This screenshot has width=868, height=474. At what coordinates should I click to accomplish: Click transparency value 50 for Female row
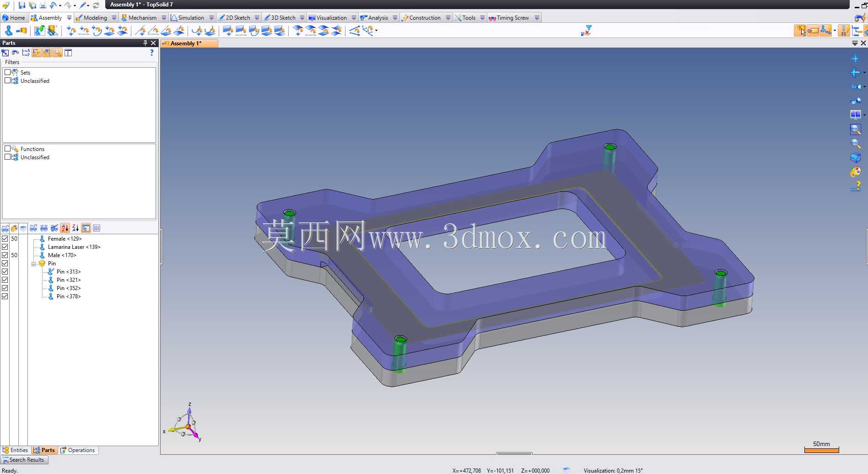click(x=14, y=238)
